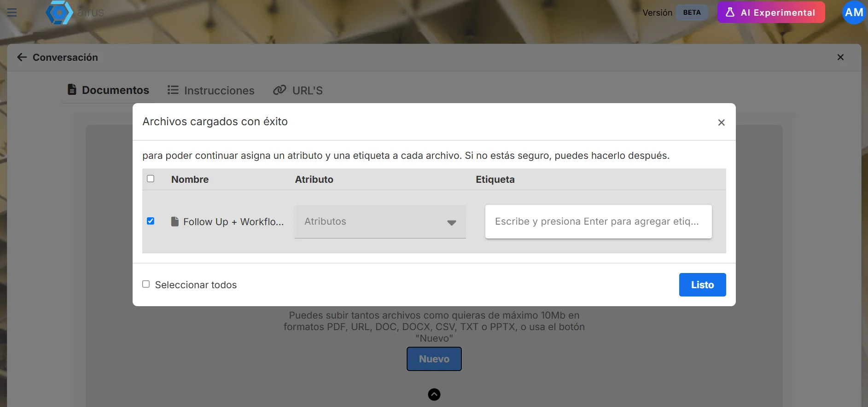This screenshot has width=868, height=407.
Task: Check the Seleccionar todos checkbox
Action: pyautogui.click(x=146, y=284)
